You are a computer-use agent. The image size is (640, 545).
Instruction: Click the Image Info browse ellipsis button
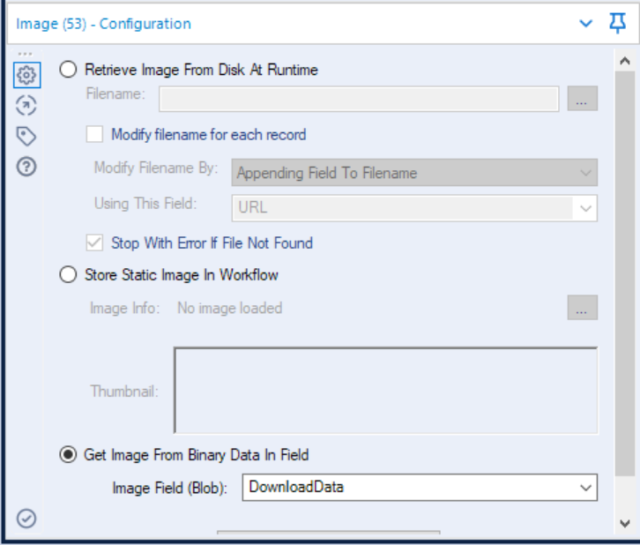pos(582,308)
